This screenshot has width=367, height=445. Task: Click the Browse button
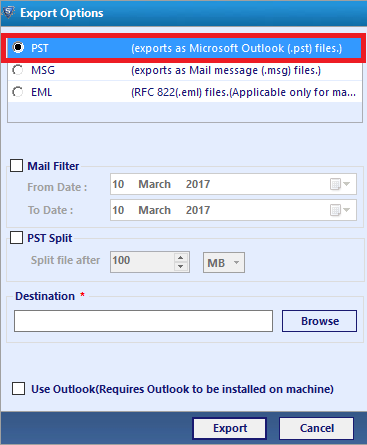[x=319, y=321]
